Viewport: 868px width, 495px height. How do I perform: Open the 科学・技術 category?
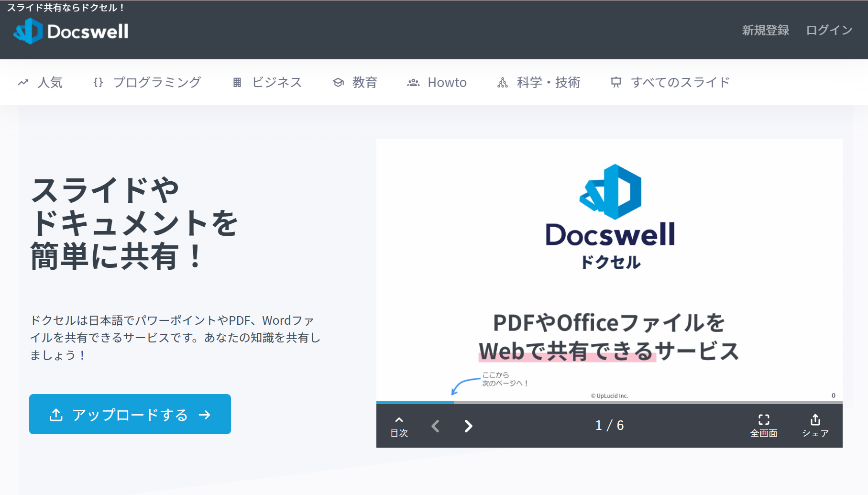pyautogui.click(x=538, y=82)
